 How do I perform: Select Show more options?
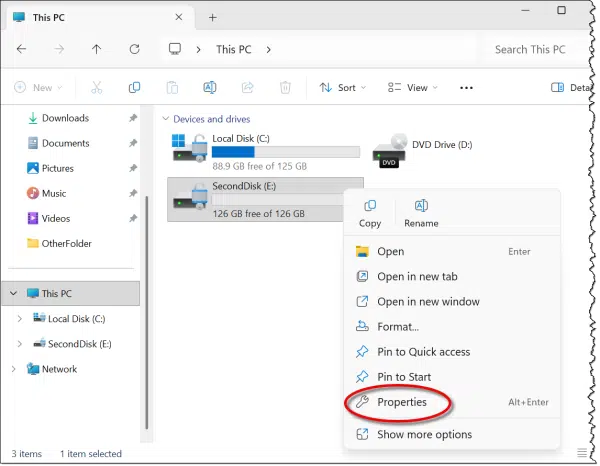coord(452,435)
